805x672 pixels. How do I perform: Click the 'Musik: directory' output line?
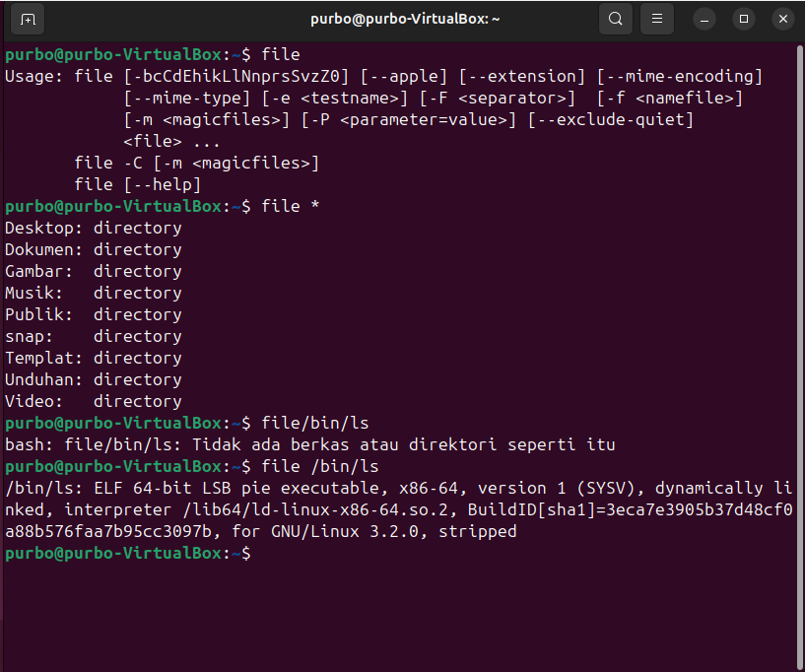(x=94, y=293)
